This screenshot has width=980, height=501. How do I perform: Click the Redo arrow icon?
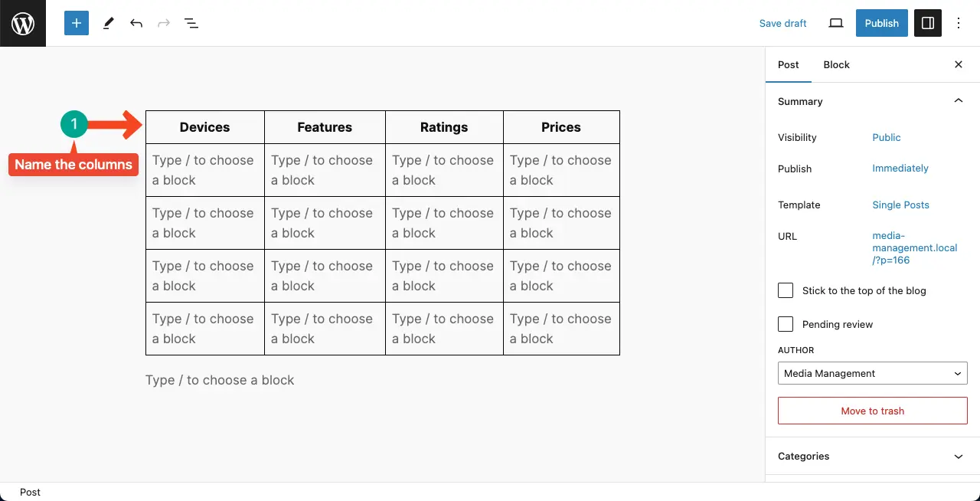[x=164, y=23]
